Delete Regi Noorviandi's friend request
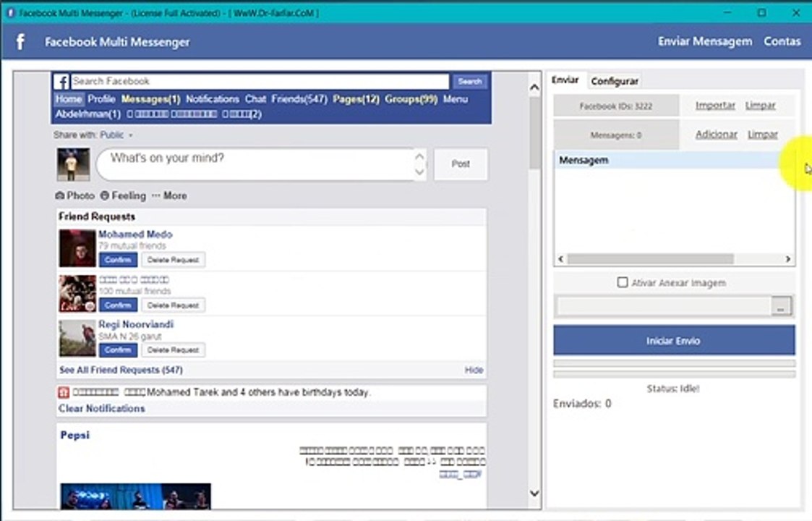 173,350
